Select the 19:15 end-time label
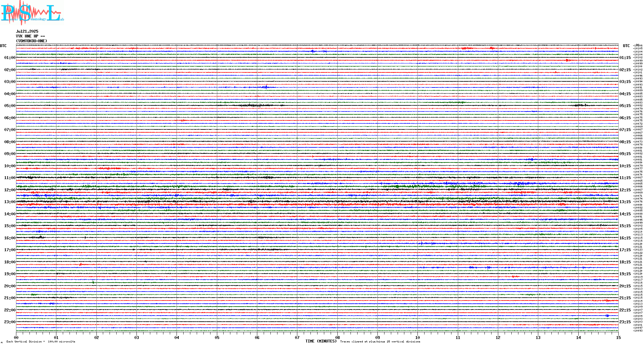This screenshot has width=644, height=346. pos(625,274)
